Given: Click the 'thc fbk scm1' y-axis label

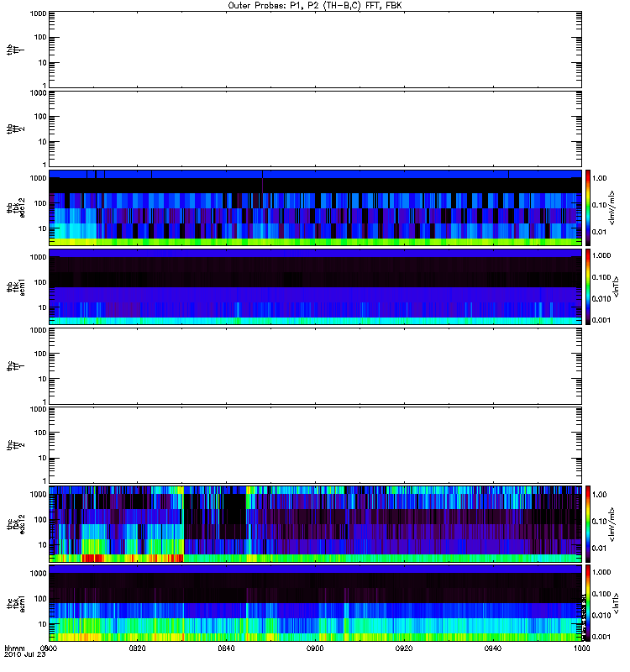Looking at the screenshot, I should [x=15, y=603].
